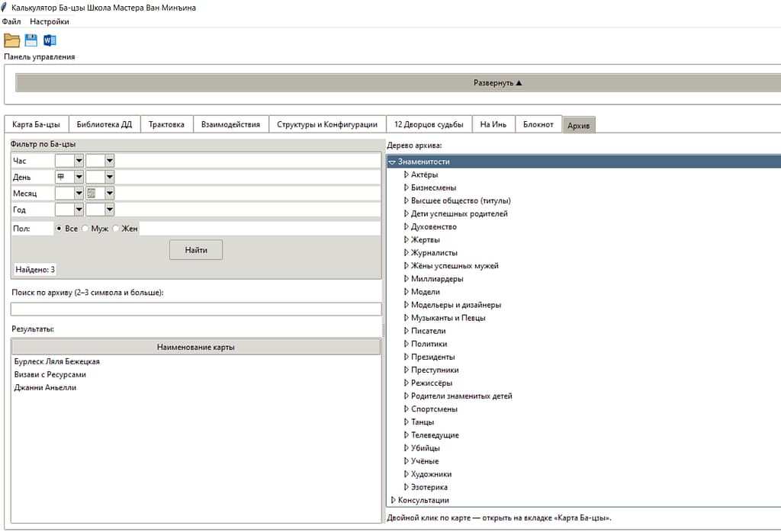Viewport: 781px width, 532px height.
Task: Select Преступники in the archive tree
Action: coord(435,370)
